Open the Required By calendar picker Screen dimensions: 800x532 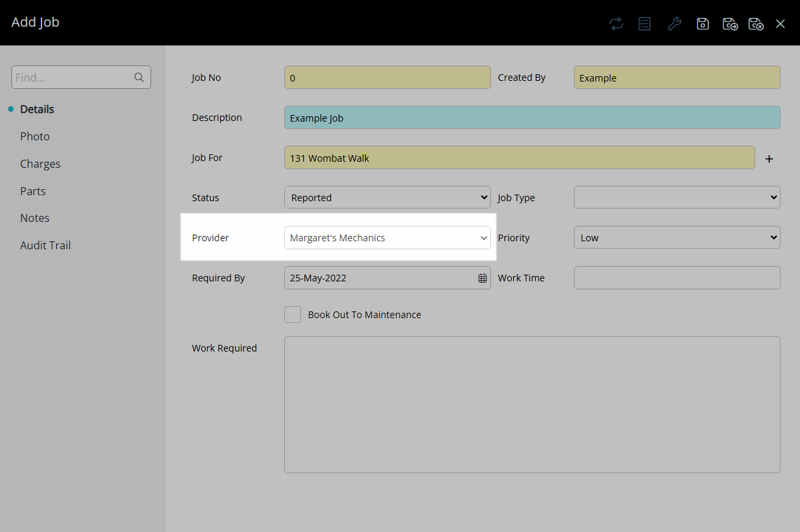point(482,278)
